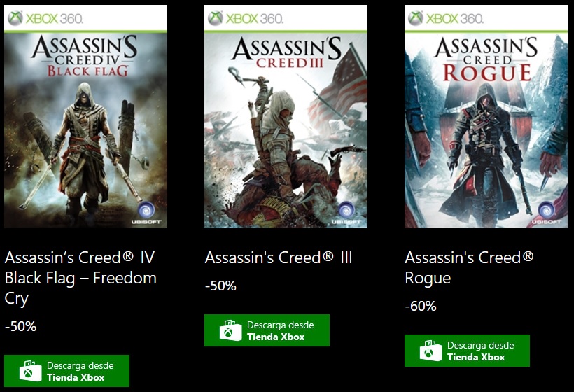Click the store bag icon under Rogue

pyautogui.click(x=430, y=351)
